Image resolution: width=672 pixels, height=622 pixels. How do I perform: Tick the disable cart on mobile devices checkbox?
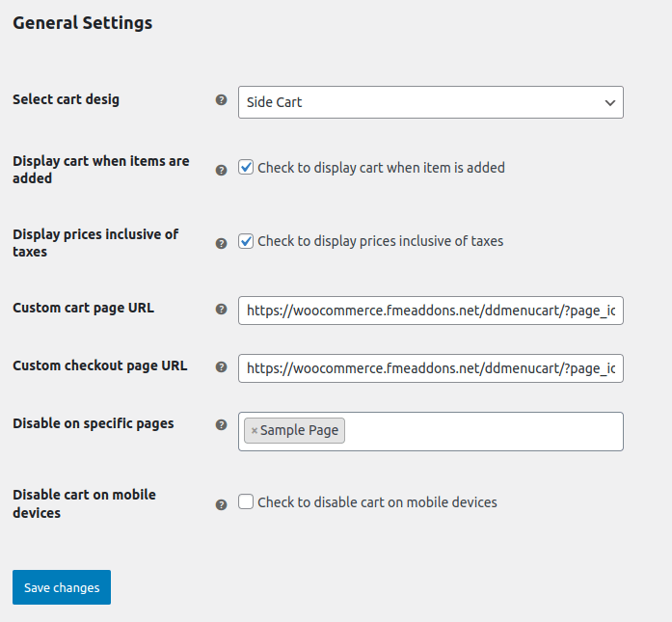tap(247, 501)
